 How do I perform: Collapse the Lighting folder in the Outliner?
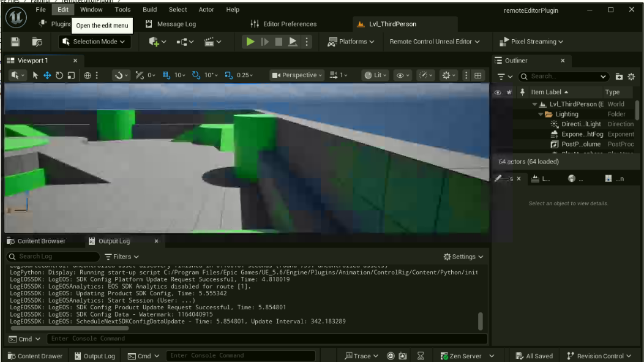coord(541,115)
